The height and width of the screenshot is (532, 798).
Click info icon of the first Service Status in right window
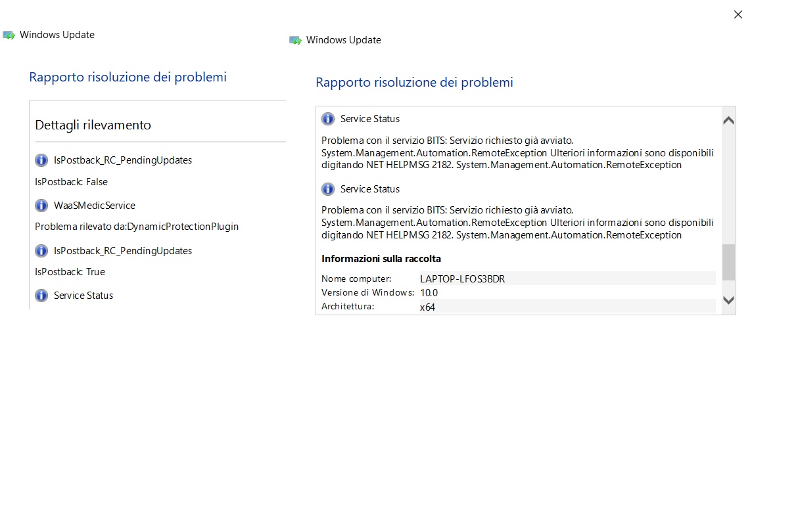(x=328, y=119)
